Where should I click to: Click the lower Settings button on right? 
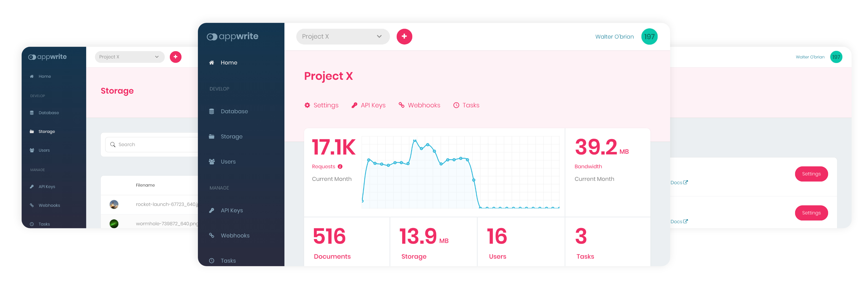point(811,213)
